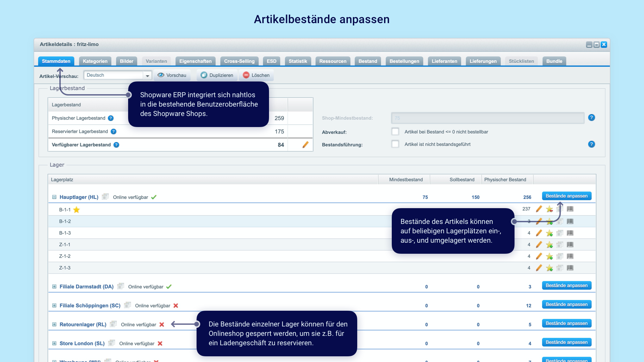Open barcode for bin Z-1-3
This screenshot has height=362, width=644.
point(570,268)
